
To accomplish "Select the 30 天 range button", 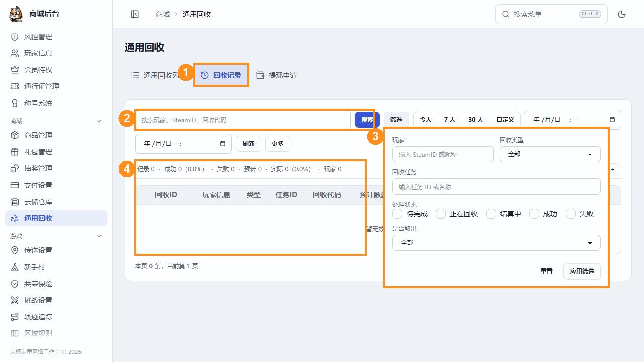I will 476,120.
